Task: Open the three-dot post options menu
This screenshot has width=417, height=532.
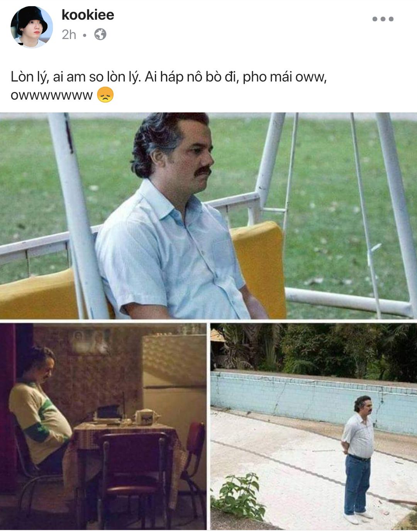Action: click(x=383, y=19)
